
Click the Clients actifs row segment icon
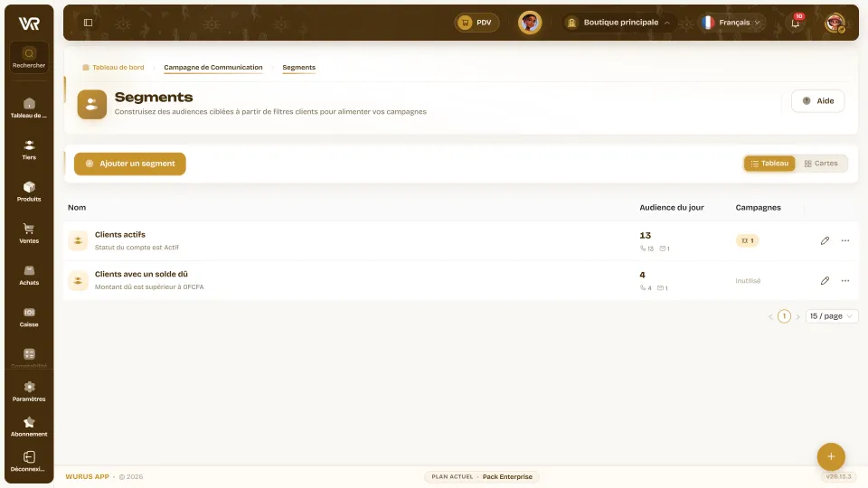coord(78,240)
